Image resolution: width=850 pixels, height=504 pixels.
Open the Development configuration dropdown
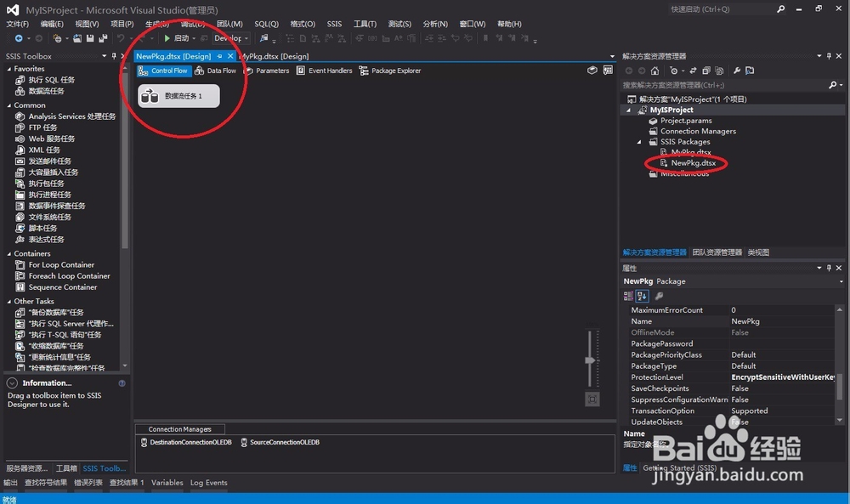point(231,38)
